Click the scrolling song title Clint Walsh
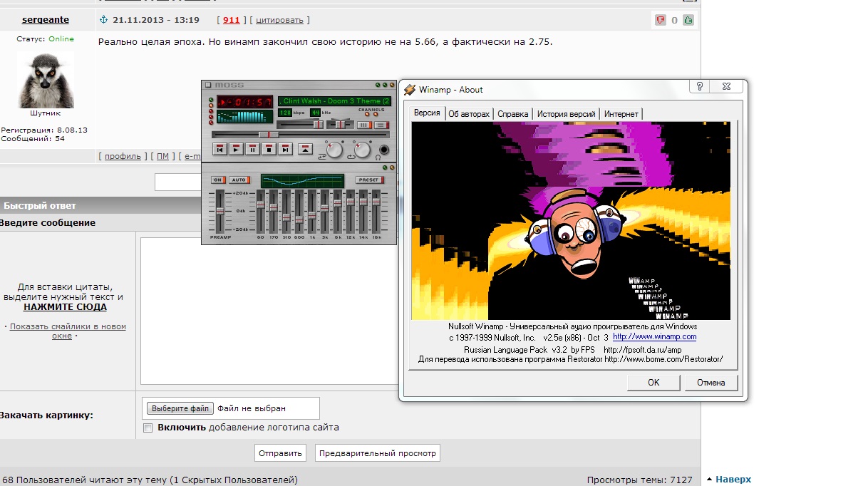The width and height of the screenshot is (868, 486). click(x=334, y=101)
